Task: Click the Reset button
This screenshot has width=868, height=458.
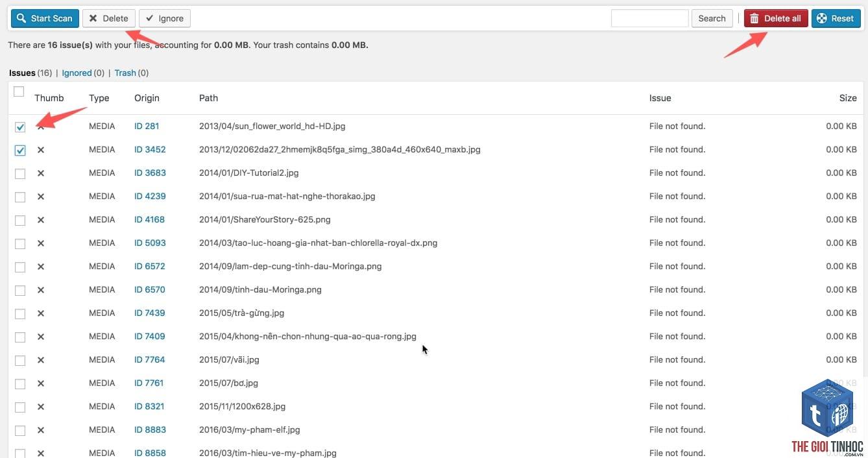Action: point(836,18)
